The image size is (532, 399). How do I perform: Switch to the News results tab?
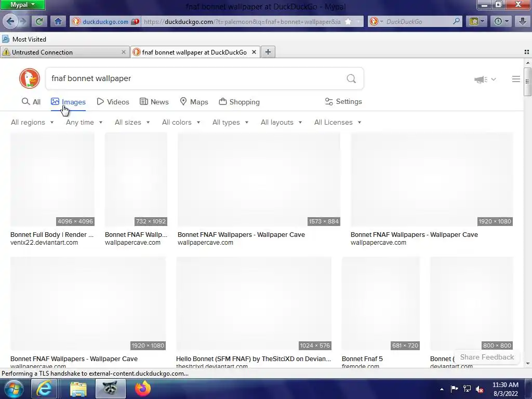point(154,102)
